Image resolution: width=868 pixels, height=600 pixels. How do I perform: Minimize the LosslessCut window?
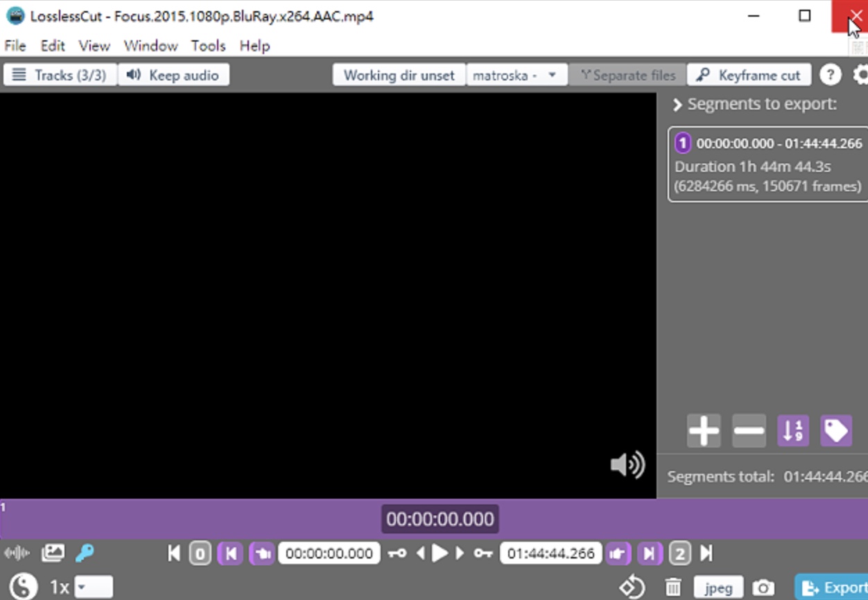(754, 16)
